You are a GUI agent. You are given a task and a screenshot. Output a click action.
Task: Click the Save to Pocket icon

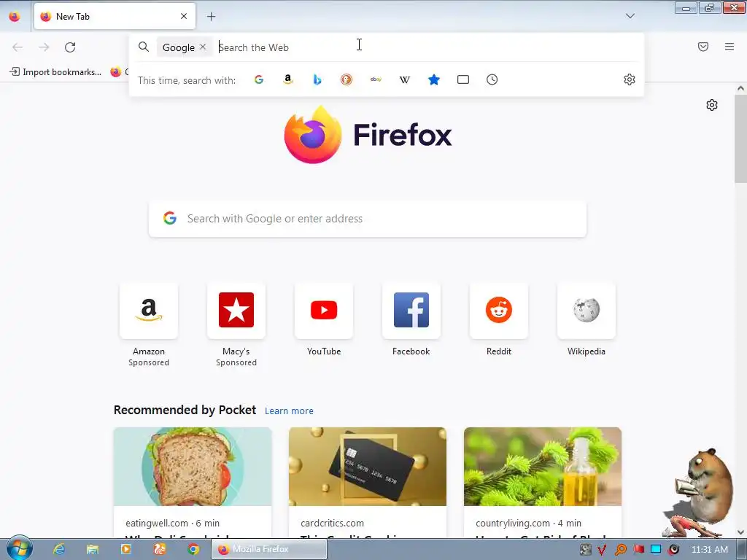point(703,47)
